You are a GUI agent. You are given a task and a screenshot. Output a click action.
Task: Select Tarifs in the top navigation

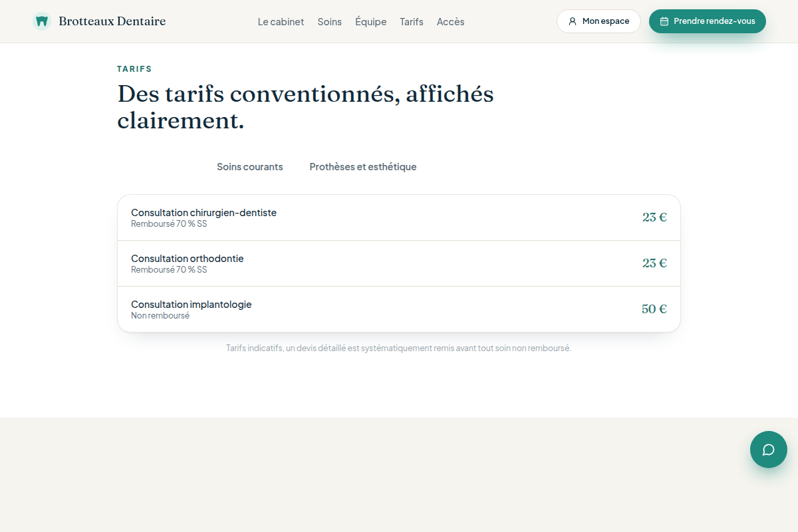412,22
